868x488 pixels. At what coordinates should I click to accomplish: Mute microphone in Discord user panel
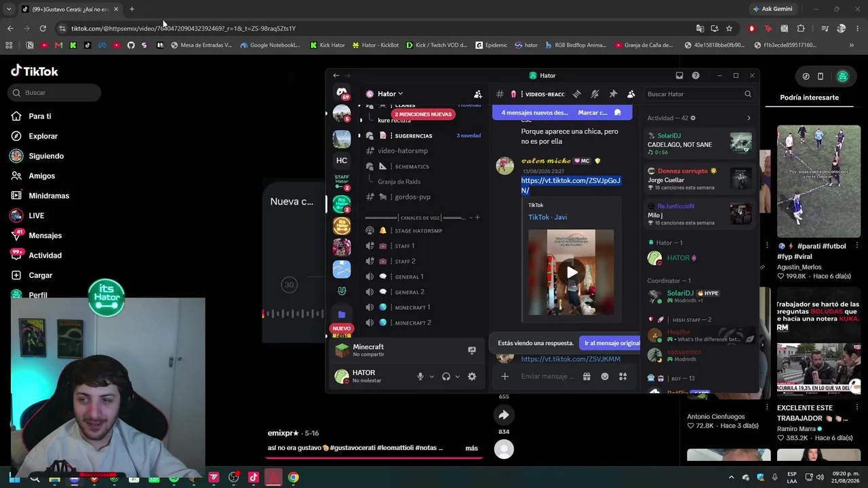click(x=420, y=377)
